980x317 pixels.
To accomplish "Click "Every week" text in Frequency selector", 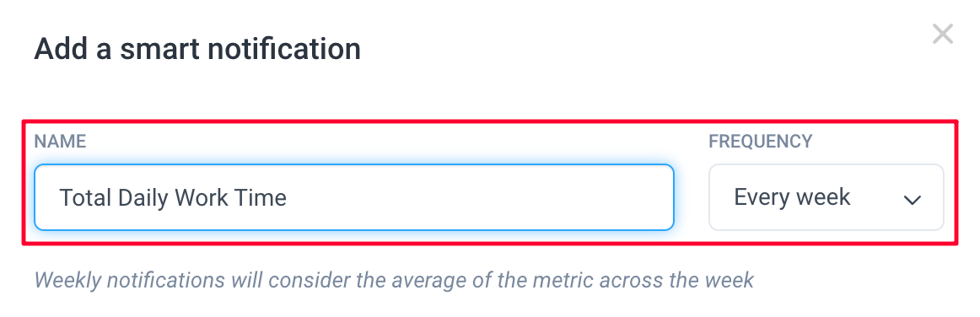I will coord(792,197).
